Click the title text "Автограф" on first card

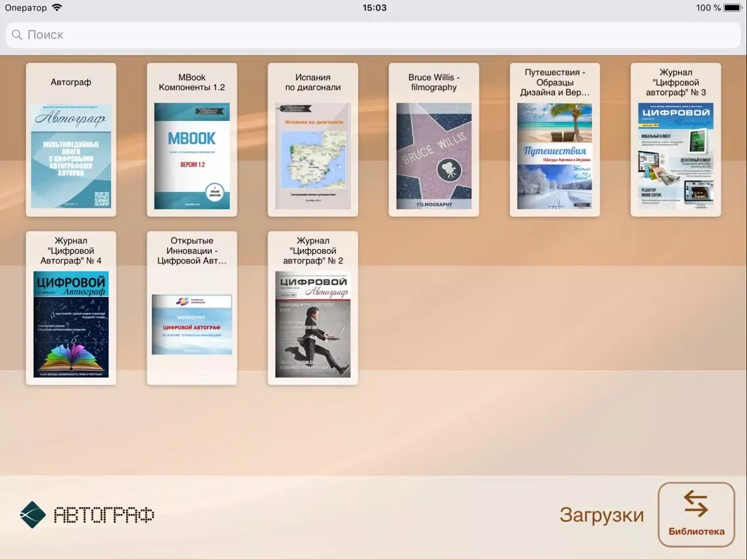tap(71, 82)
